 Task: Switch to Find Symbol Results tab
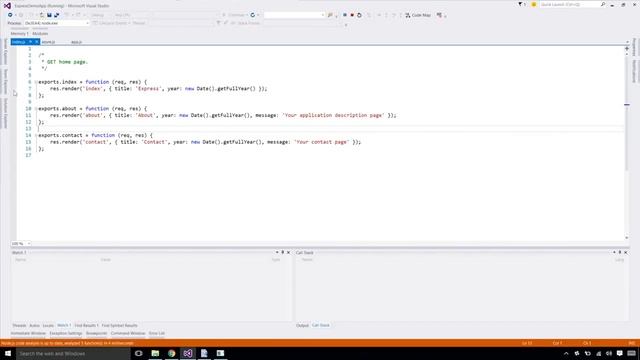click(x=119, y=326)
